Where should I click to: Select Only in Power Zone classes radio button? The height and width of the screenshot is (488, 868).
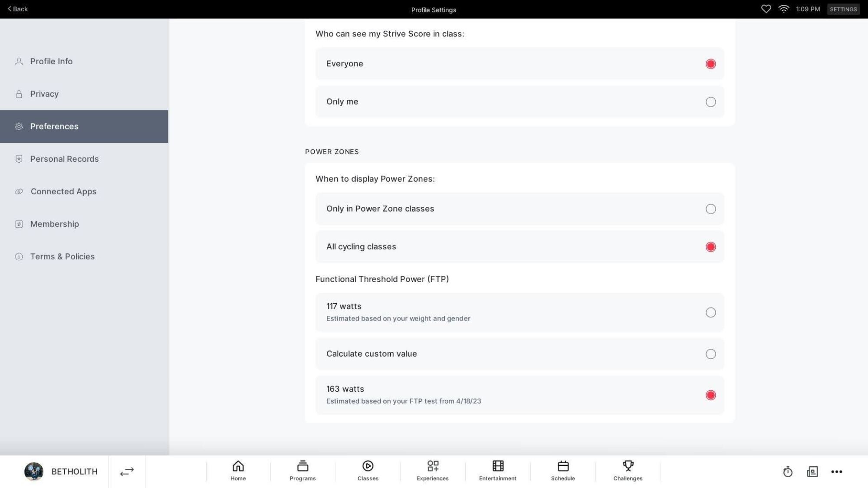[710, 209]
